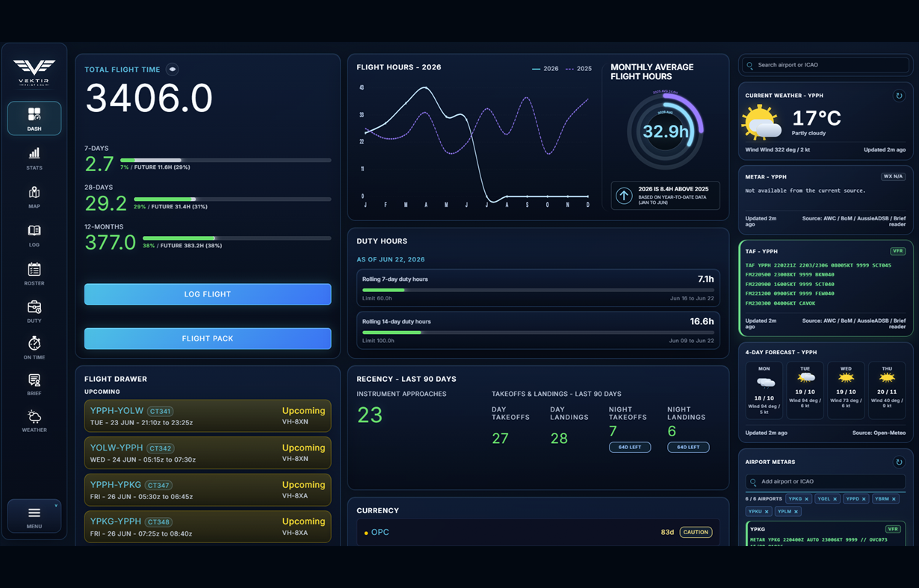This screenshot has width=919, height=588.
Task: Focus the Add airport or ICAO field
Action: [x=825, y=482]
